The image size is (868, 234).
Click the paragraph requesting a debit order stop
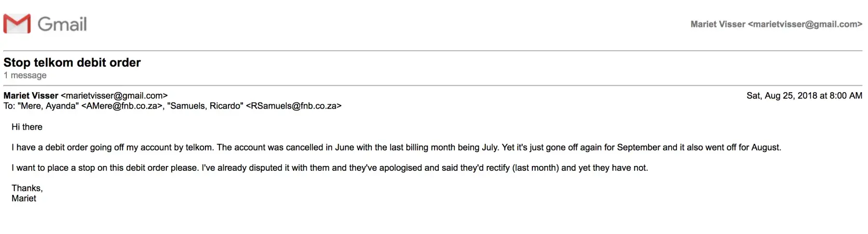click(329, 168)
